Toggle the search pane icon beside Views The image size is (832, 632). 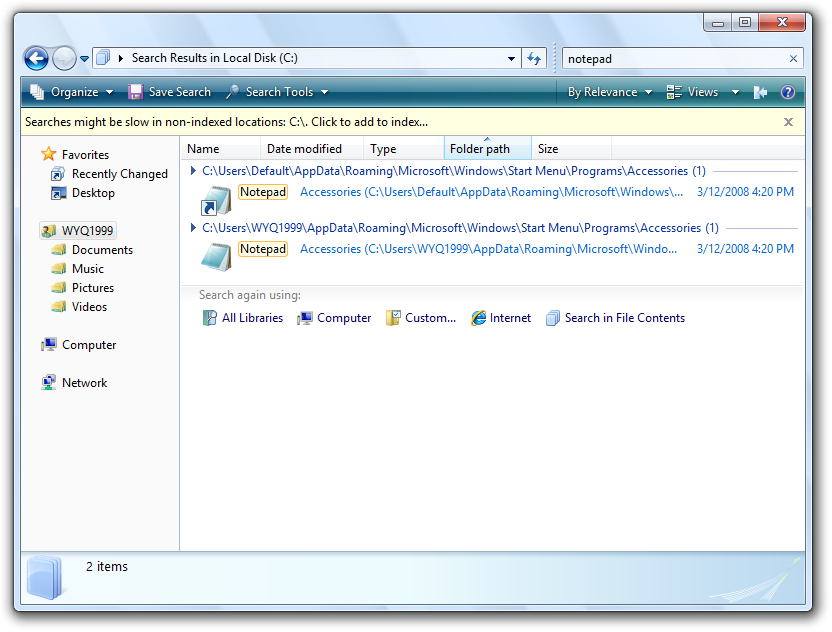click(x=760, y=92)
